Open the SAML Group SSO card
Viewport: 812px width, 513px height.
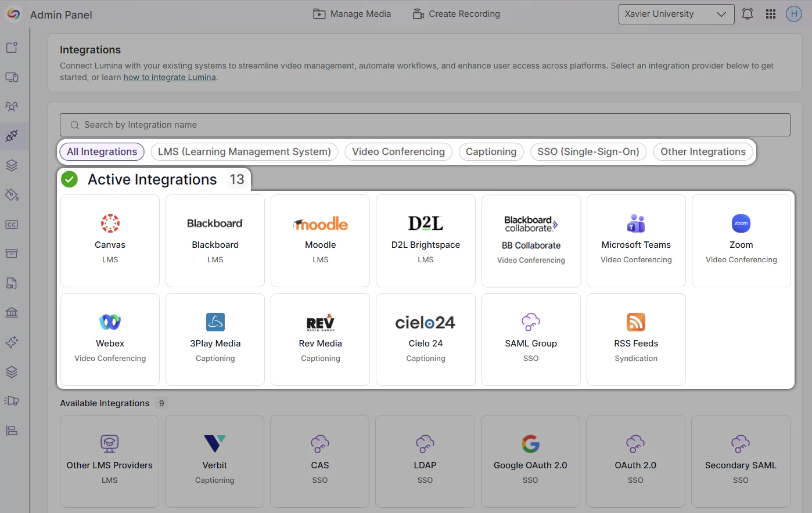(x=531, y=339)
